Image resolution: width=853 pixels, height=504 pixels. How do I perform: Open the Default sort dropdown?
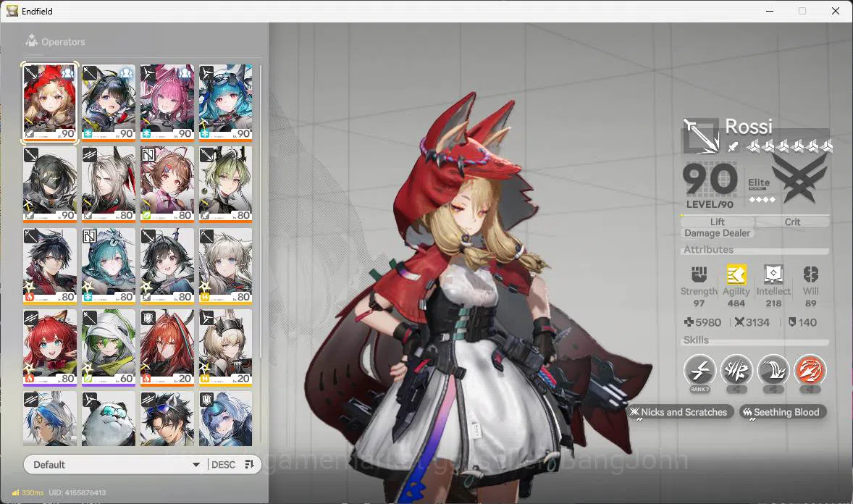pos(116,464)
